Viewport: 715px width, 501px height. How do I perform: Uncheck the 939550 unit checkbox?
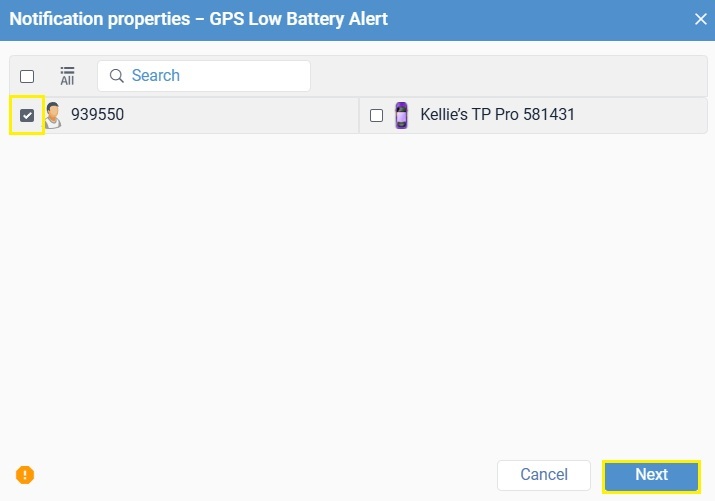point(27,115)
